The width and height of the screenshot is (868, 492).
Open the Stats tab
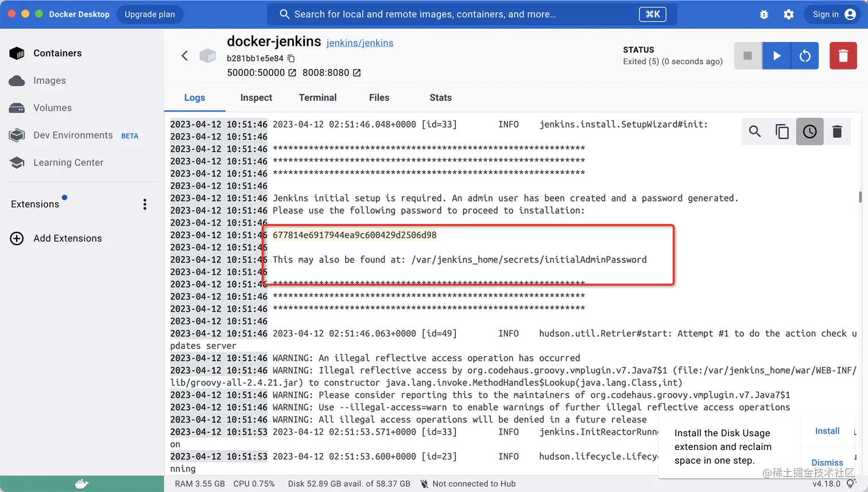coord(440,98)
